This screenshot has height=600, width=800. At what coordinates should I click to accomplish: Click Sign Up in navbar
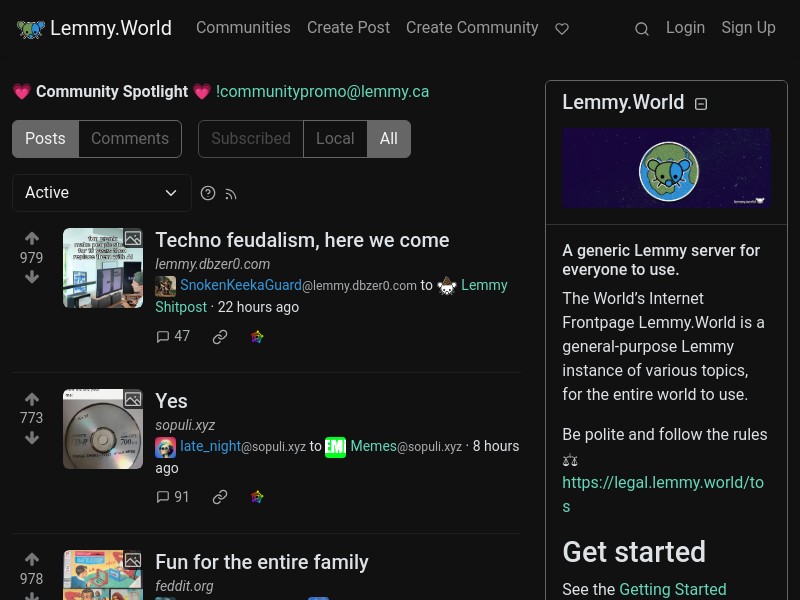(748, 28)
